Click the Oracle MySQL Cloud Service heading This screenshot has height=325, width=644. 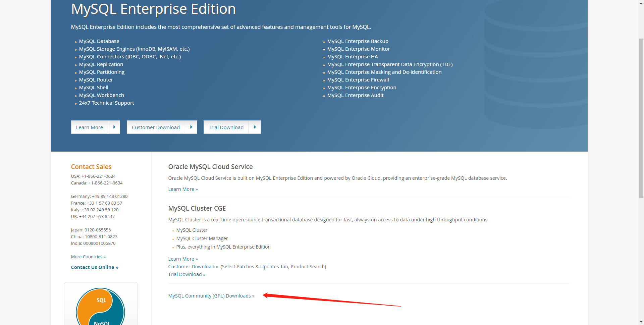tap(211, 167)
